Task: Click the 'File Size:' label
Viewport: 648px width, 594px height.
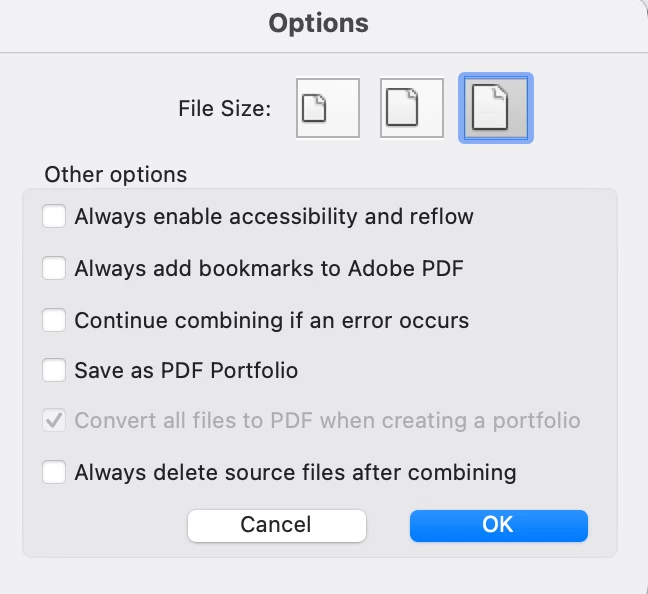Action: [x=225, y=109]
